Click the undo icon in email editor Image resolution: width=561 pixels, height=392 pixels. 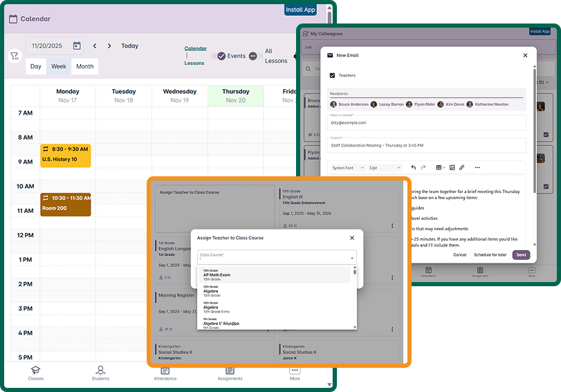pyautogui.click(x=414, y=167)
